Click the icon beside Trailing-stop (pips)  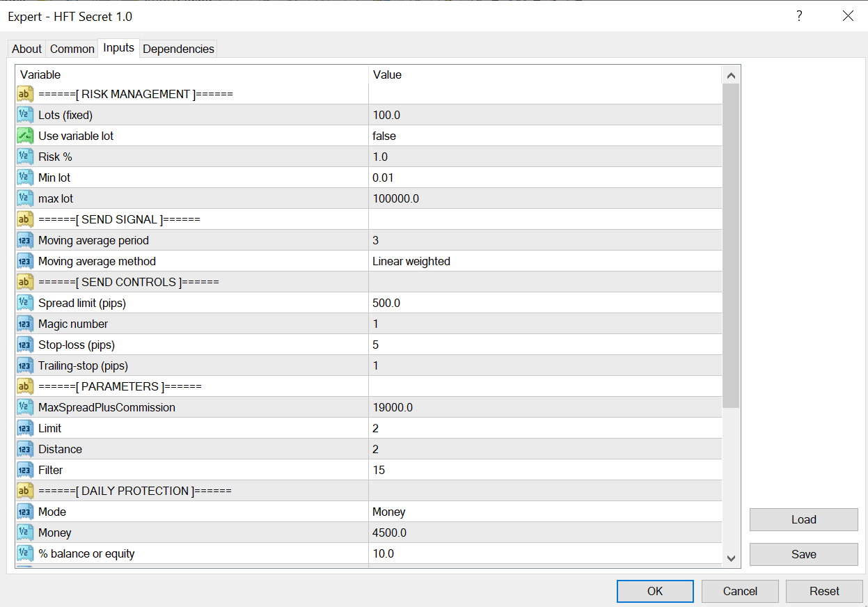coord(25,365)
